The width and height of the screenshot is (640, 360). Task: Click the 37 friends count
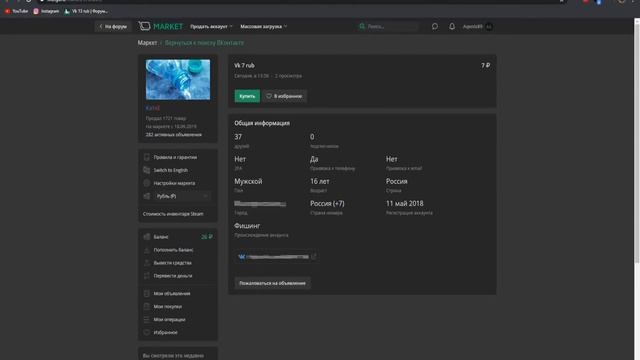pyautogui.click(x=238, y=137)
